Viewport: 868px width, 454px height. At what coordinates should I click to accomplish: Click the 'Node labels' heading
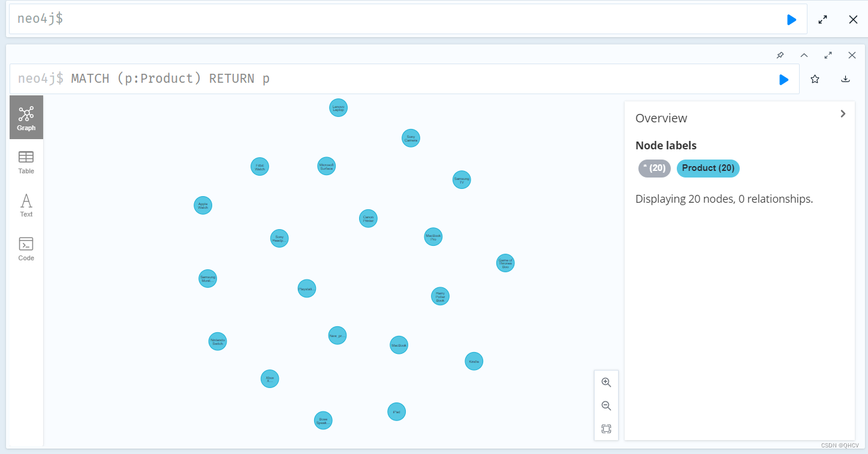click(x=666, y=146)
